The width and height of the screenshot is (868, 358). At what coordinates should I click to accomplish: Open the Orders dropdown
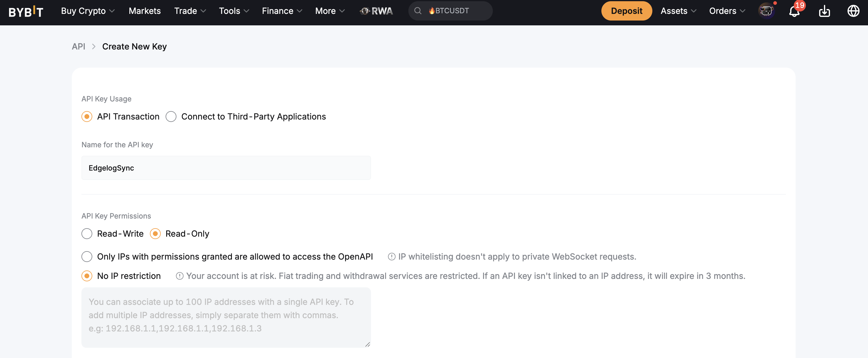(x=727, y=11)
